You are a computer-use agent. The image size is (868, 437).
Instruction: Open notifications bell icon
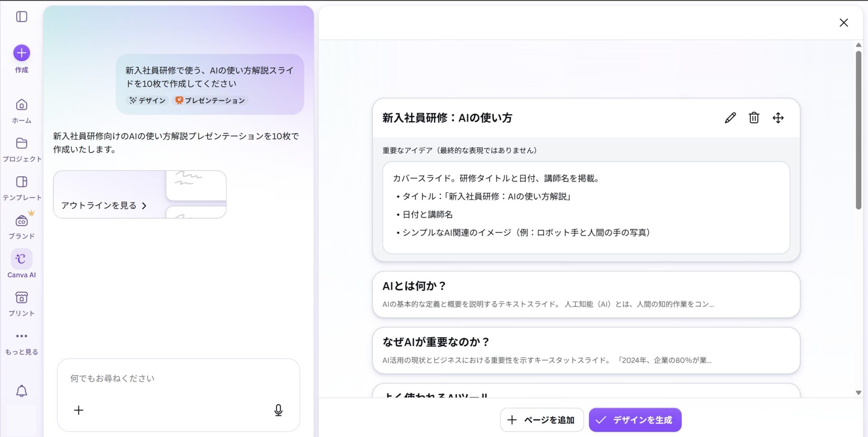(x=22, y=391)
